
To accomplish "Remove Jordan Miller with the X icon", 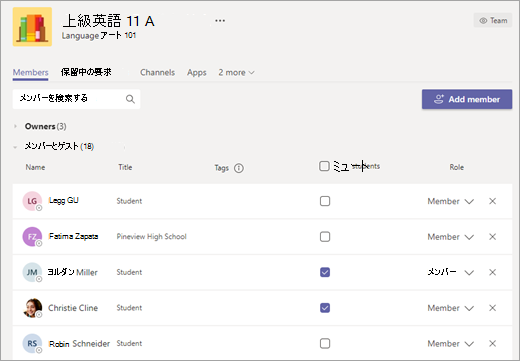I will [x=493, y=272].
